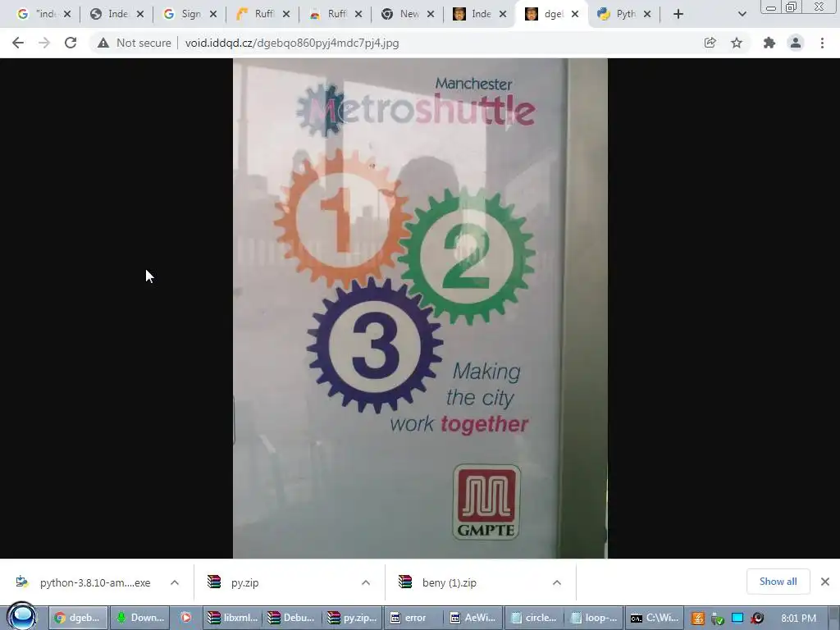Screen dimensions: 840x630
Task: Open the AeWi... taskbar item
Action: tap(473, 618)
